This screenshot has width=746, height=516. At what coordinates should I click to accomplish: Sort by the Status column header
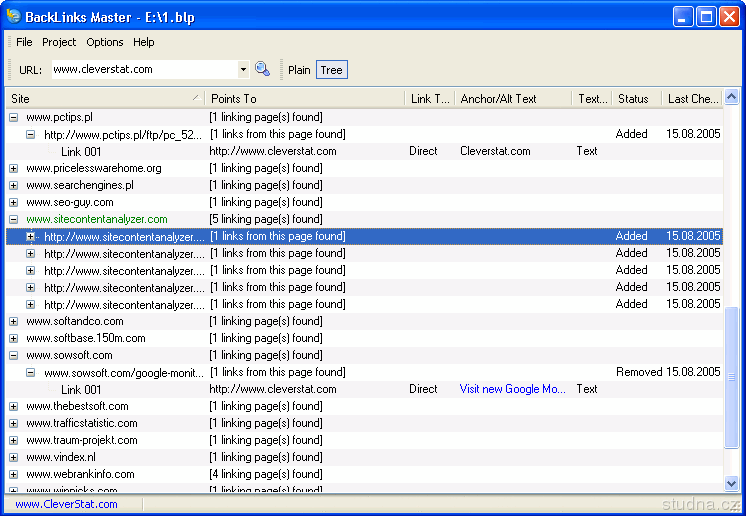coord(633,99)
